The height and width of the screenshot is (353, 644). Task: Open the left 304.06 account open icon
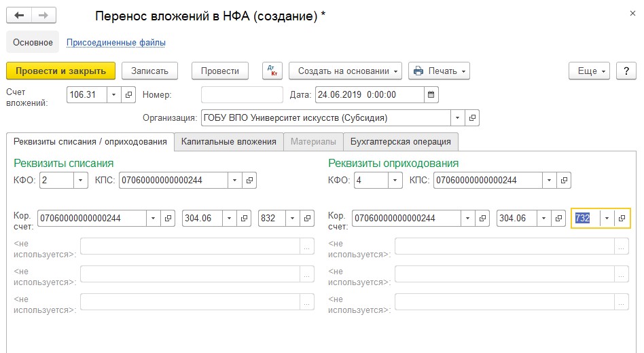pyautogui.click(x=244, y=219)
